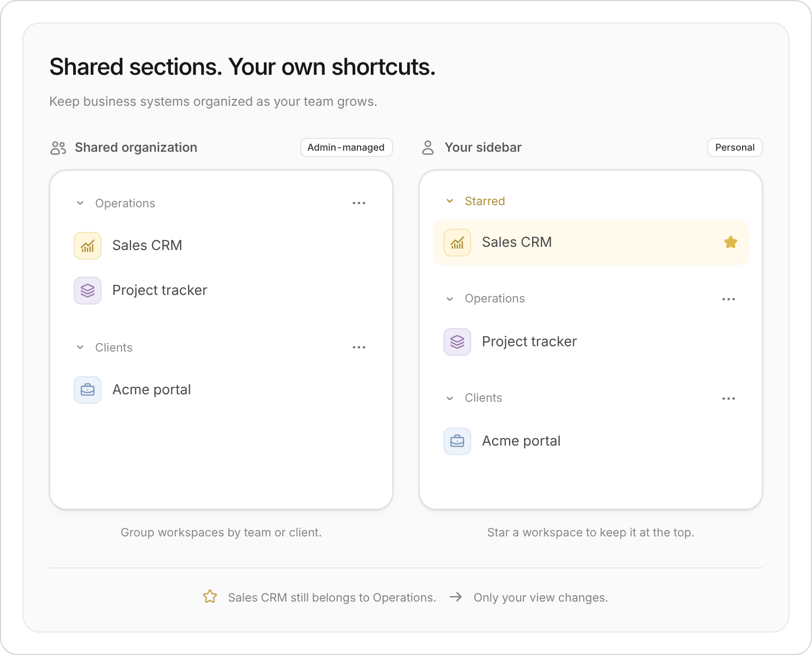812x655 pixels.
Task: Click the Keep business systems organized subtitle
Action: click(213, 102)
